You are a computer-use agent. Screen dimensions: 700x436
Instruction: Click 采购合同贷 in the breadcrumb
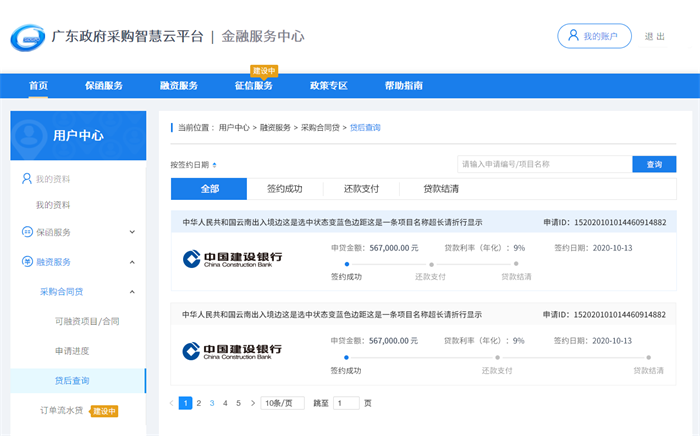pyautogui.click(x=320, y=128)
